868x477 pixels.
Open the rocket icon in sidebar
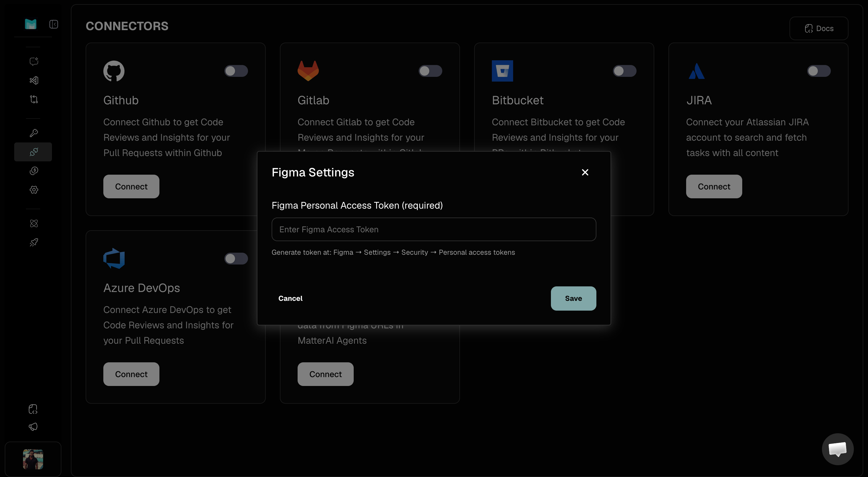34,242
